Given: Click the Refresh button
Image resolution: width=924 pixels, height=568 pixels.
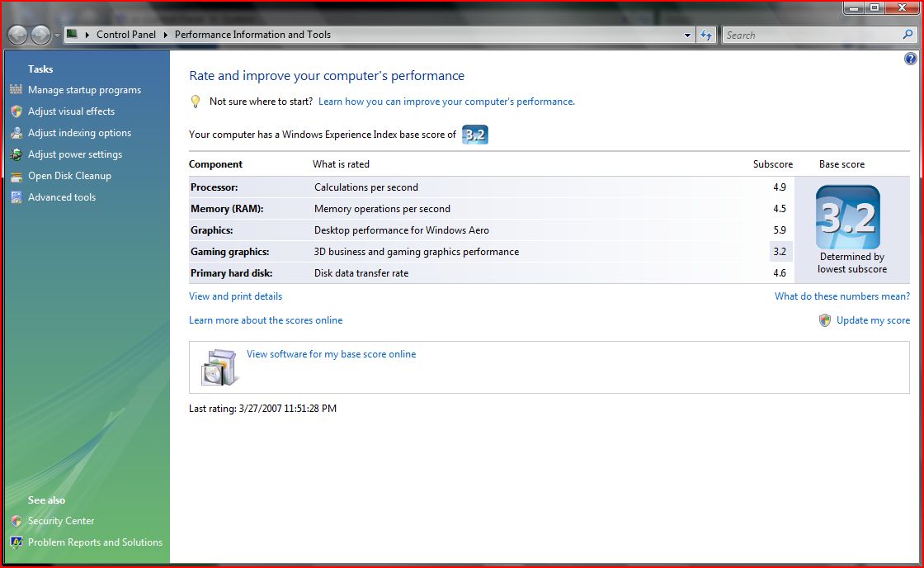Looking at the screenshot, I should point(706,35).
